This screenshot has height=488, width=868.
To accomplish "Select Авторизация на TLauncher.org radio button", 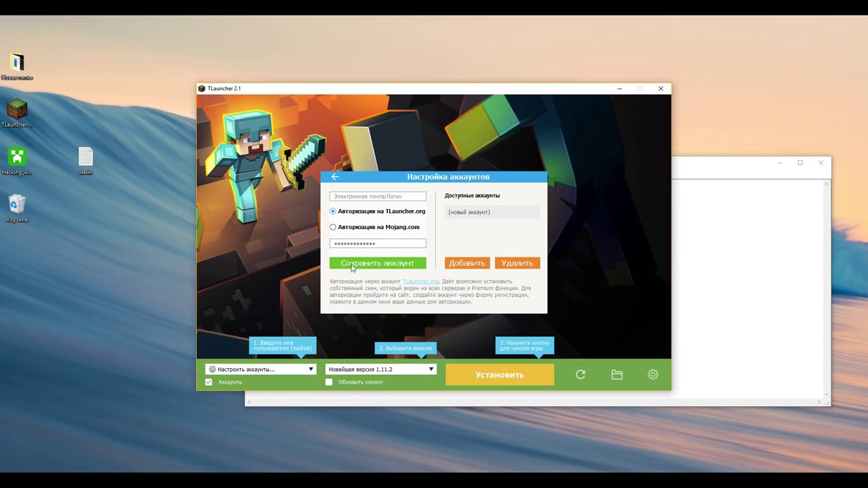I will click(333, 211).
